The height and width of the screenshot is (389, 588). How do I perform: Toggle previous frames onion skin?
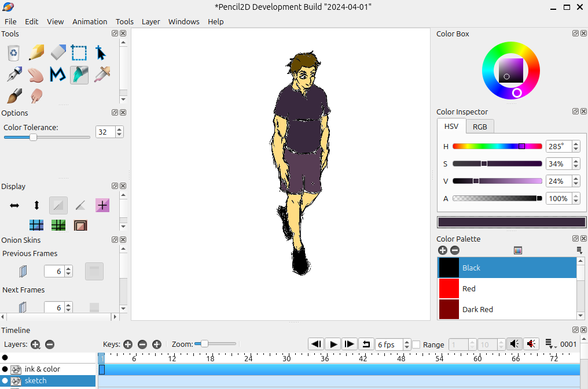23,271
